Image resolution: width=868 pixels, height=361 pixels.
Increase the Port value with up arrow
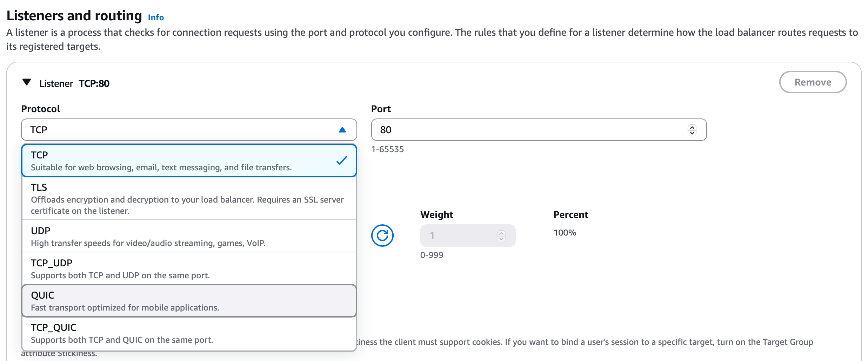pyautogui.click(x=692, y=127)
